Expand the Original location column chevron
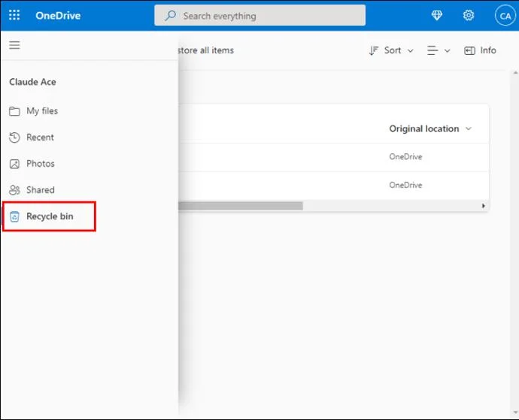Screen dimensions: 519x420 point(469,128)
